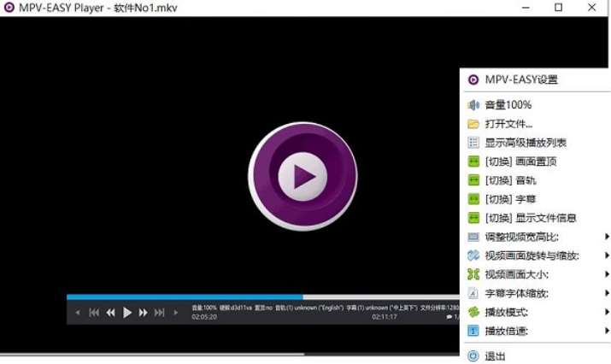Seek within blue played progress bar
The image size is (611, 364).
click(x=185, y=297)
